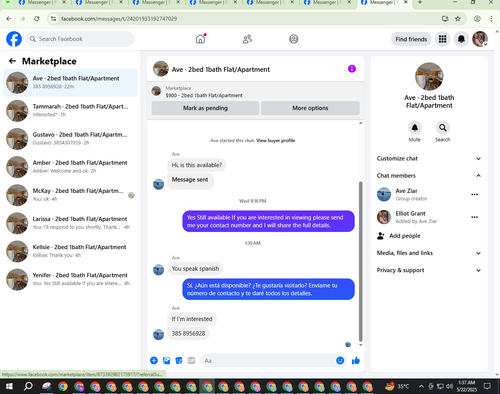The image size is (500, 394).
Task: Go to the Home feed icon
Action: point(200,39)
